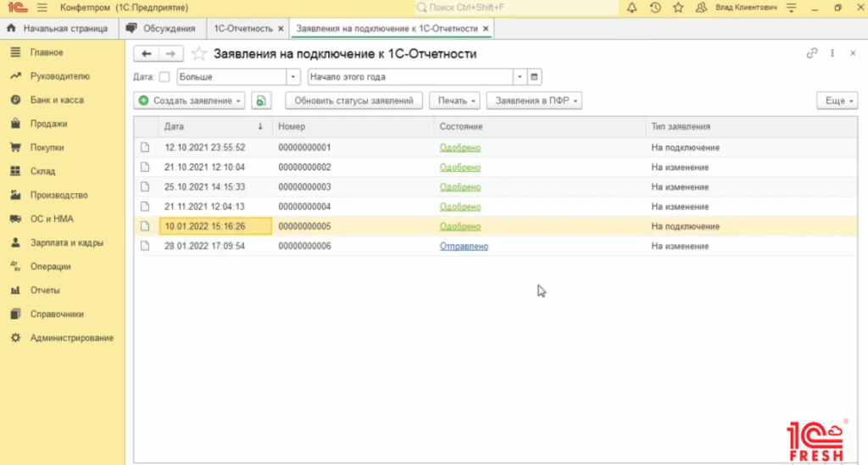Open the Зарплата и кадры section
The width and height of the screenshot is (868, 465).
[x=66, y=242]
